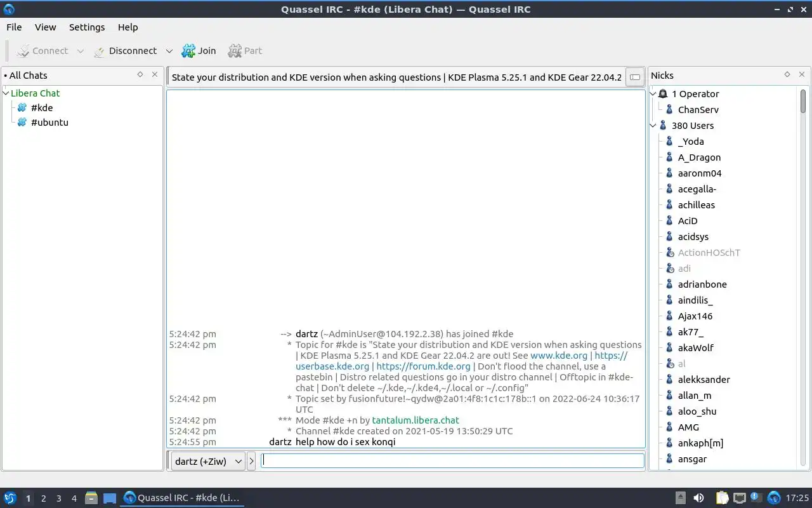Select ansgar in the nick list
This screenshot has width=812, height=508.
[692, 459]
